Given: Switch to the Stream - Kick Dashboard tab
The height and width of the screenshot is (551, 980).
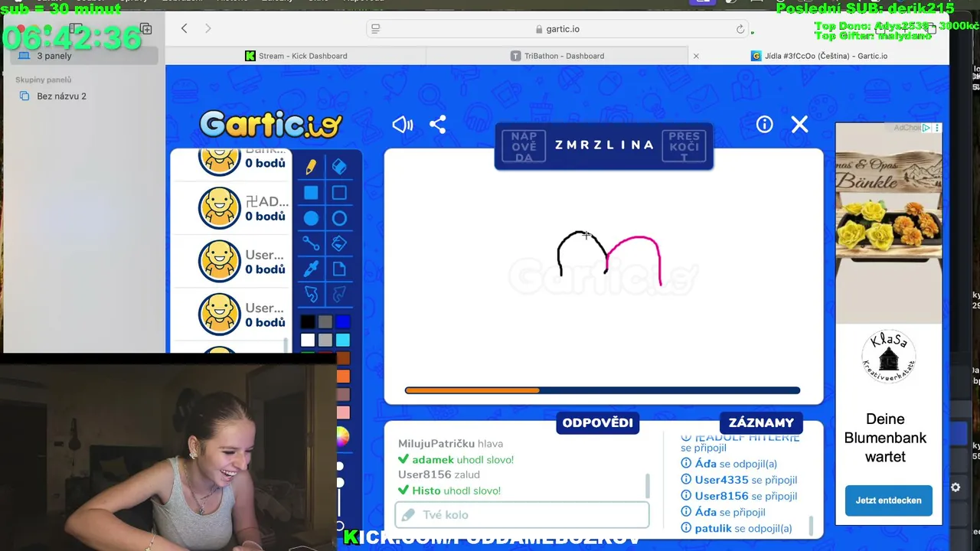Looking at the screenshot, I should tap(296, 56).
